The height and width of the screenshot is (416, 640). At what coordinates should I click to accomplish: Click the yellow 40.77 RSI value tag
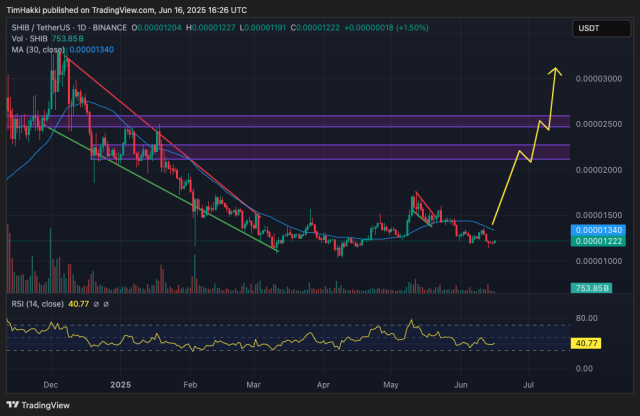[586, 343]
